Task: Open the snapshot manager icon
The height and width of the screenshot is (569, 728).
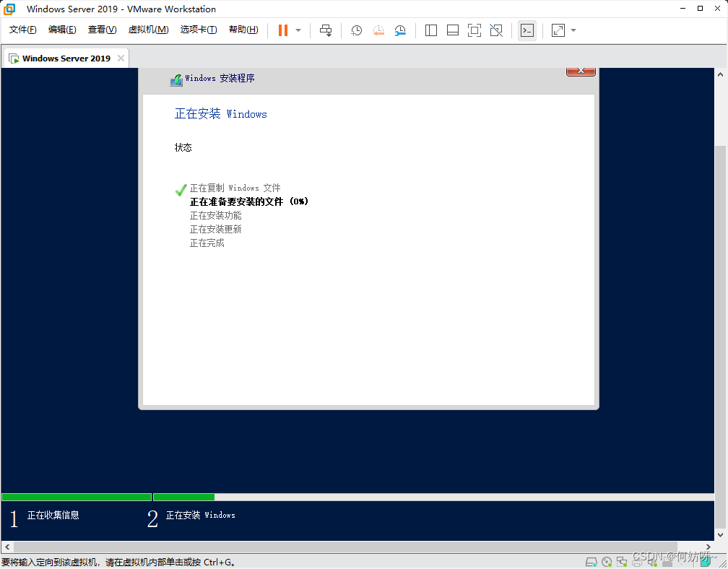Action: pyautogui.click(x=400, y=30)
